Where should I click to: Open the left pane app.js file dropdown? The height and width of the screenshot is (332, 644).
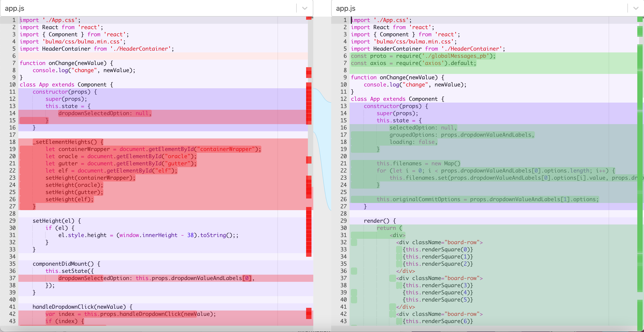(x=305, y=8)
